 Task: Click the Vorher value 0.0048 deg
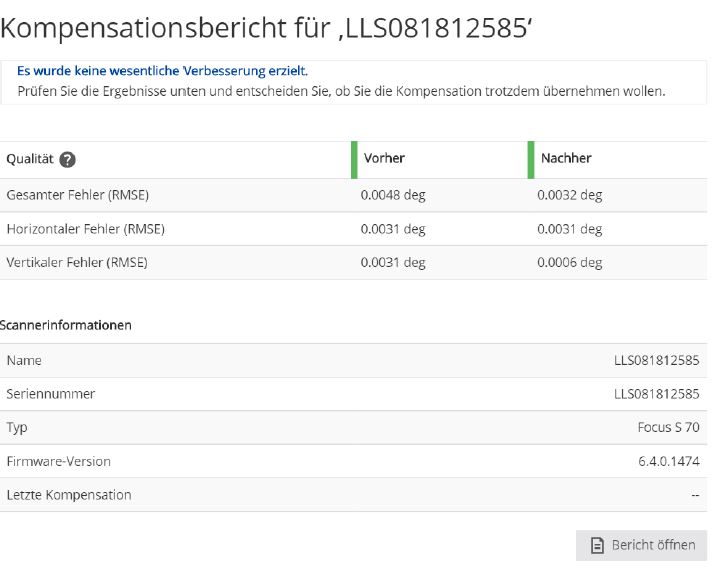pos(393,195)
